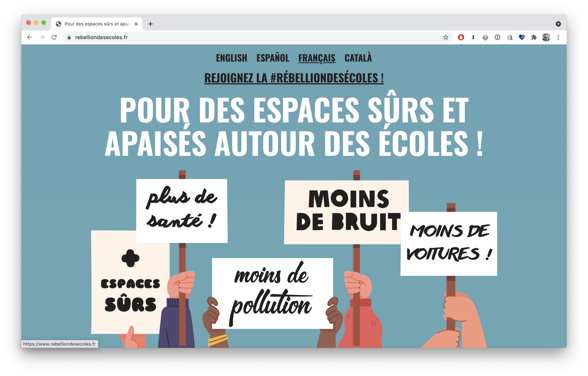588x376 pixels.
Task: Expand the tab search dropdown arrow
Action: [x=558, y=24]
